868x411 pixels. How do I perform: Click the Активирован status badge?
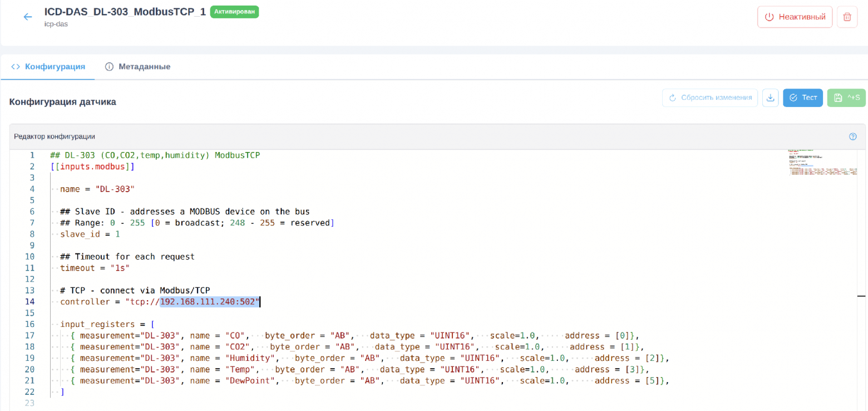pyautogui.click(x=234, y=12)
